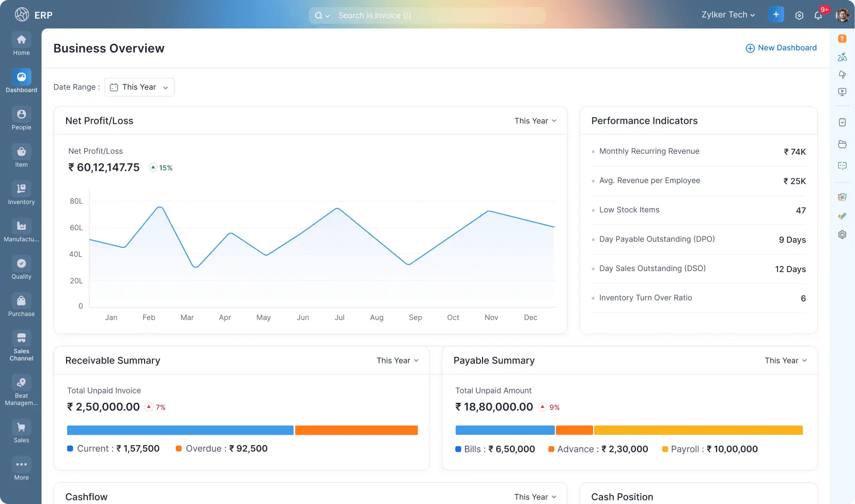Open the notifications bell
This screenshot has height=504, width=855.
point(818,15)
